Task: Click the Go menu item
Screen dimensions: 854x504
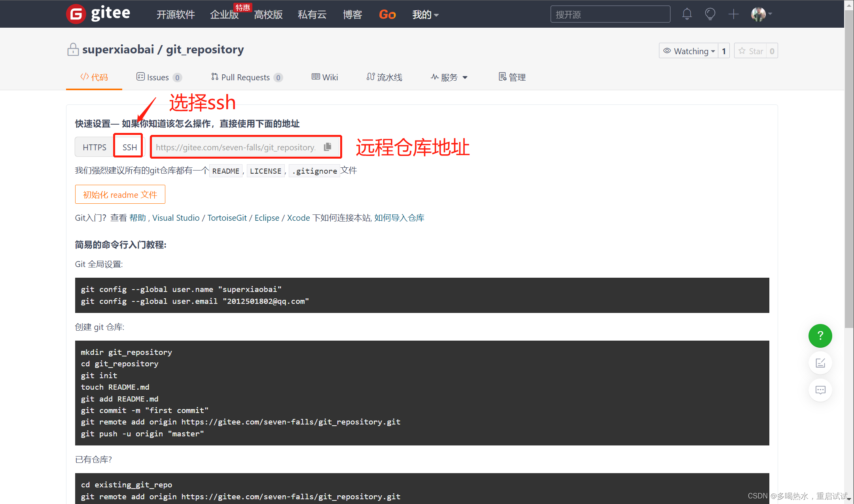Action: [x=387, y=15]
